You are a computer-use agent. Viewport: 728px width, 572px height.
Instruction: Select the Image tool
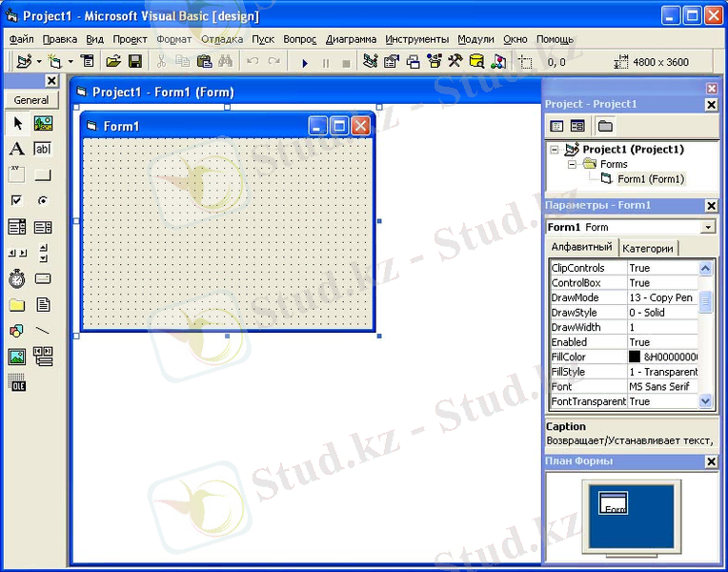17,357
